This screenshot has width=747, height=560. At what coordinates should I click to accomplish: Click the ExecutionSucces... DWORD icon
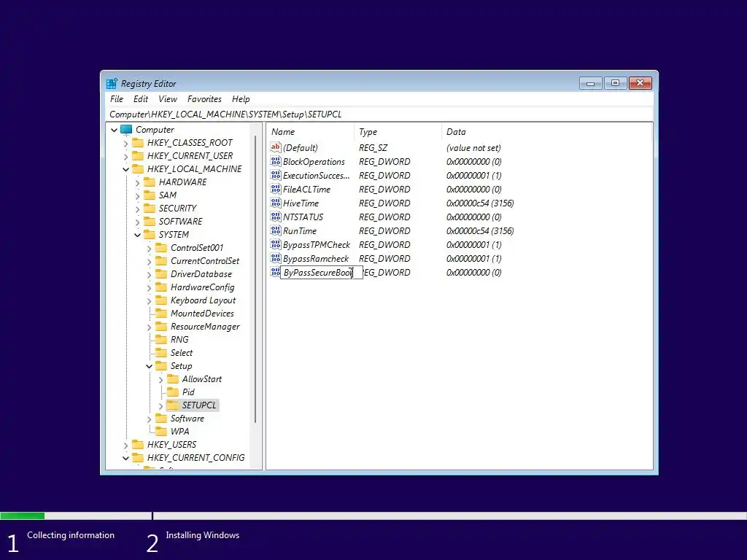275,175
